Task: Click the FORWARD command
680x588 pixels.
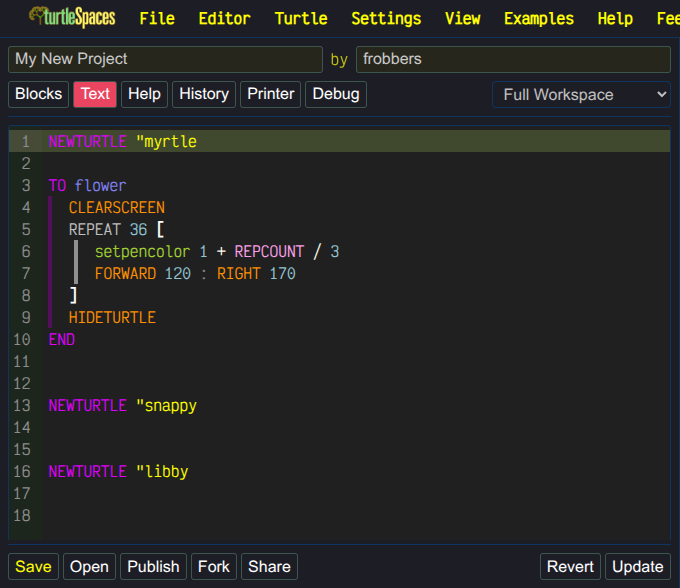Action: [125, 274]
